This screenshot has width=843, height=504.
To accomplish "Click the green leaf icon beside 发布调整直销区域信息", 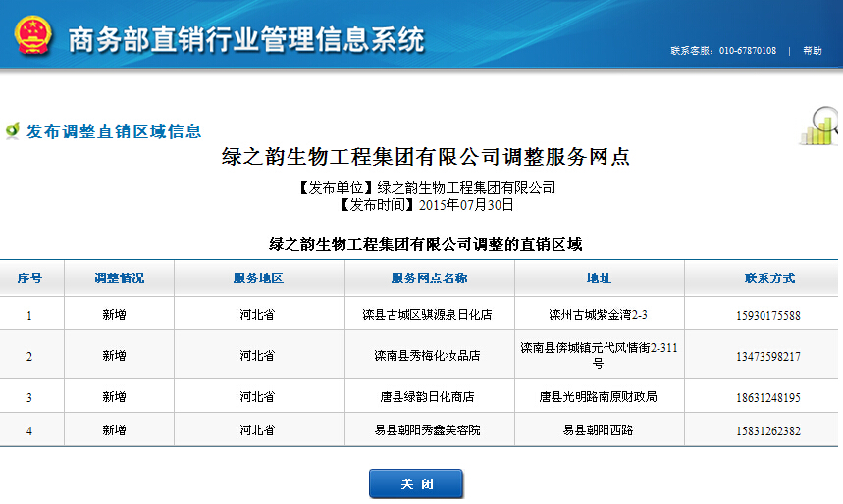I will [13, 130].
